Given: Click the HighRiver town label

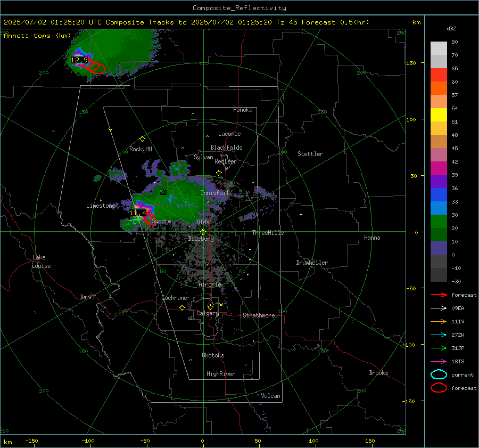Looking at the screenshot, I should click(221, 374).
